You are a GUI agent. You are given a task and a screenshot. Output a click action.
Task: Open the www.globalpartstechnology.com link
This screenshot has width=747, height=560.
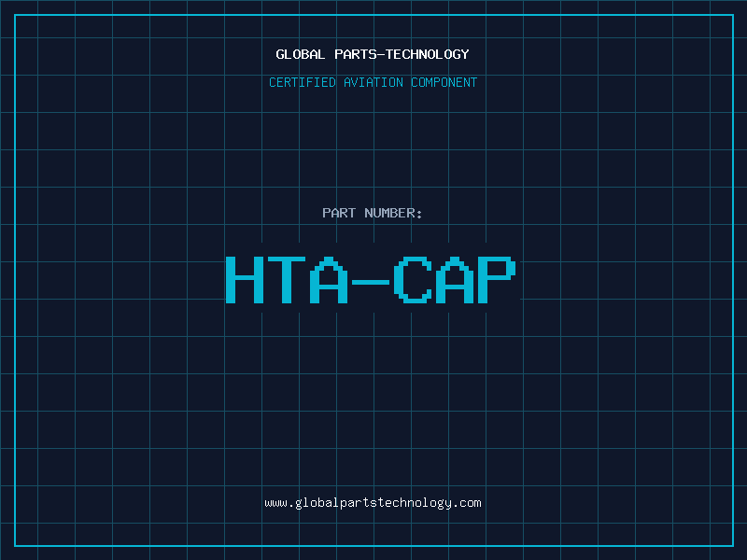coord(373,503)
